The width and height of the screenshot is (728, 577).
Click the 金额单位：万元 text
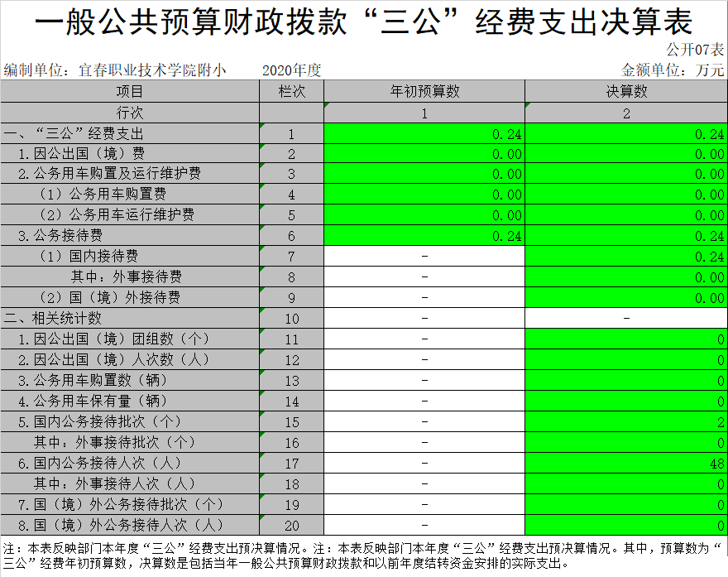click(x=673, y=70)
